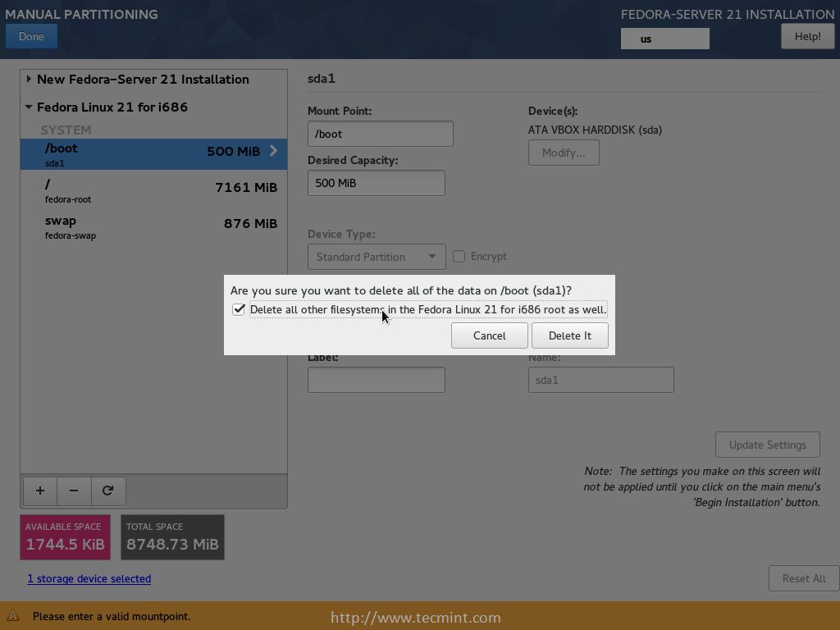The height and width of the screenshot is (630, 840).
Task: Click the arrow chevron on /boot row
Action: tap(274, 151)
